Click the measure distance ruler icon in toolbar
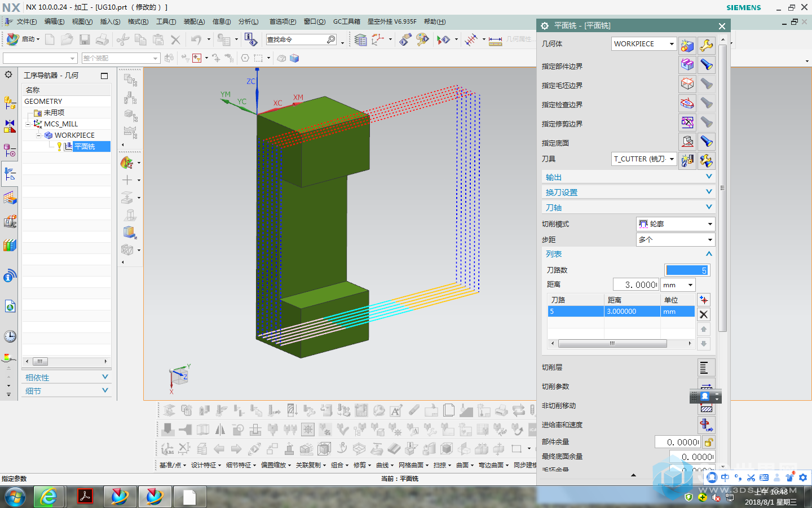Viewport: 812px width, 508px height. (x=495, y=40)
